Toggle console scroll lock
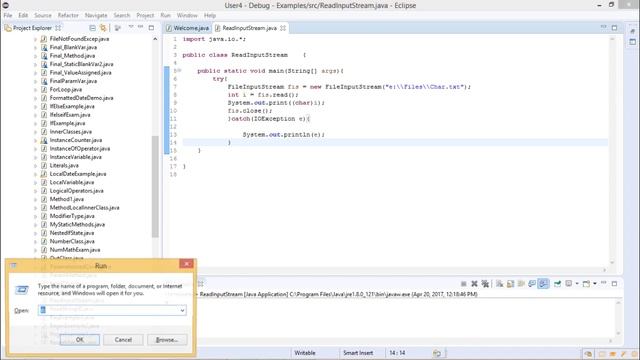Screen dimensions: 640x360 (x=511, y=284)
